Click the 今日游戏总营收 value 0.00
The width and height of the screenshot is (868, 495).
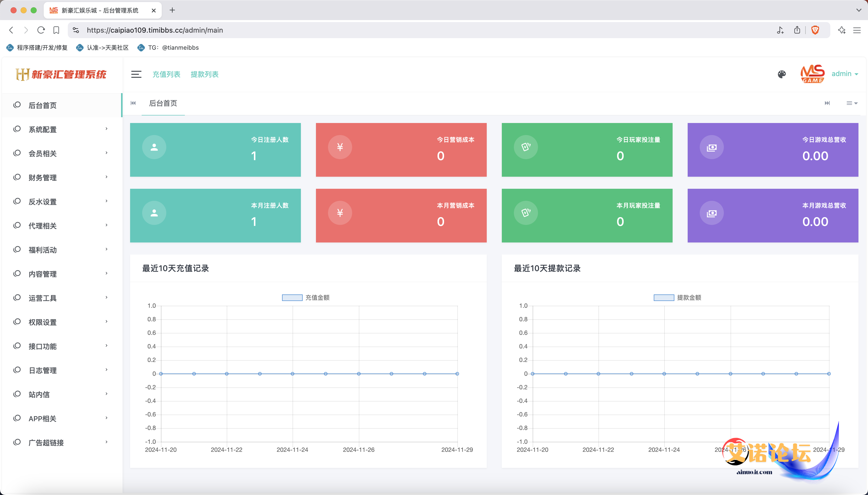815,156
